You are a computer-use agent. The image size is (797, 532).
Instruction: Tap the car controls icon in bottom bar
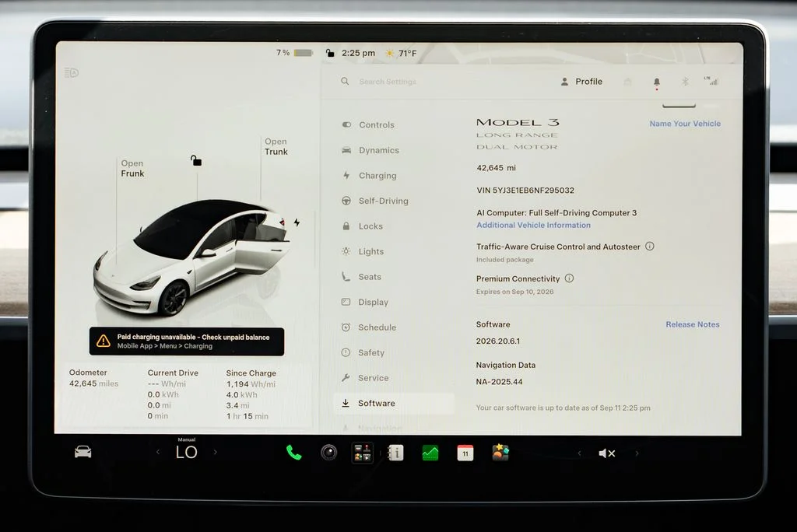click(83, 452)
